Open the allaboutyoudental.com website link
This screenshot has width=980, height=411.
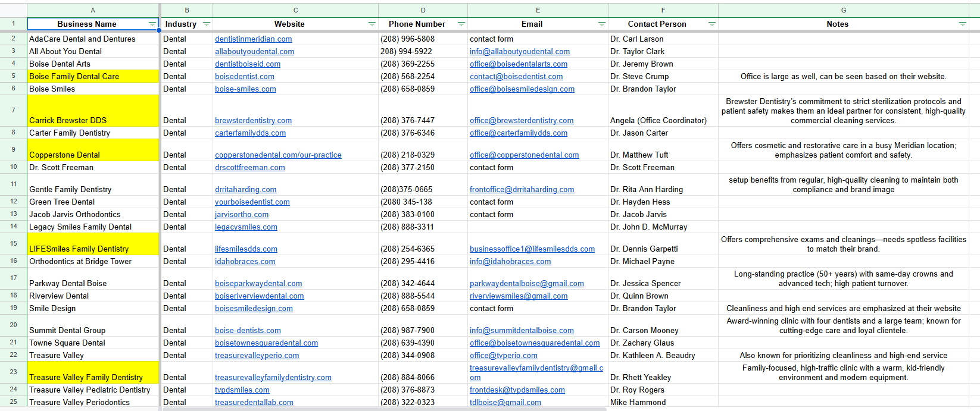[x=255, y=52]
